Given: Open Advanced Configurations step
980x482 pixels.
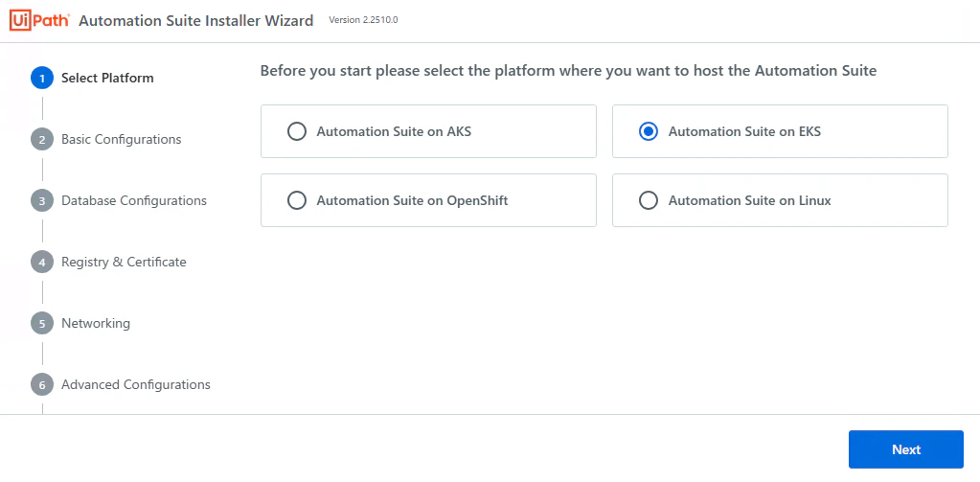Looking at the screenshot, I should click(x=136, y=384).
